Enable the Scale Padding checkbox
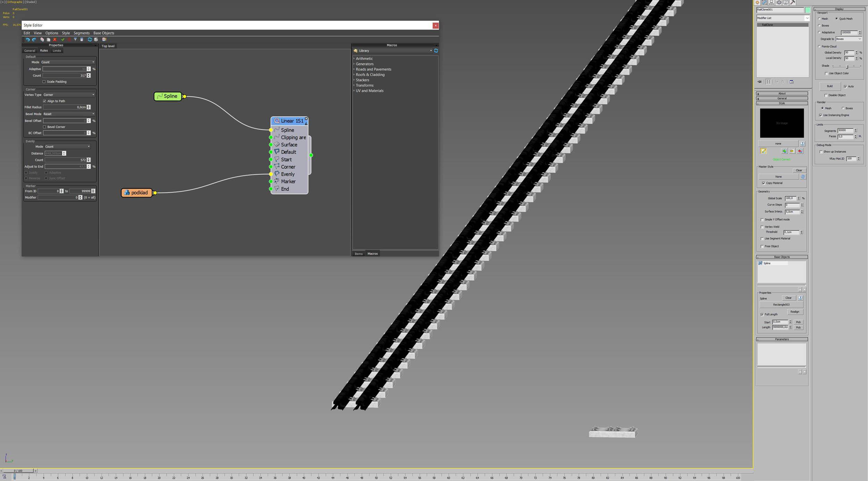Viewport: 868px width, 481px height. (44, 82)
